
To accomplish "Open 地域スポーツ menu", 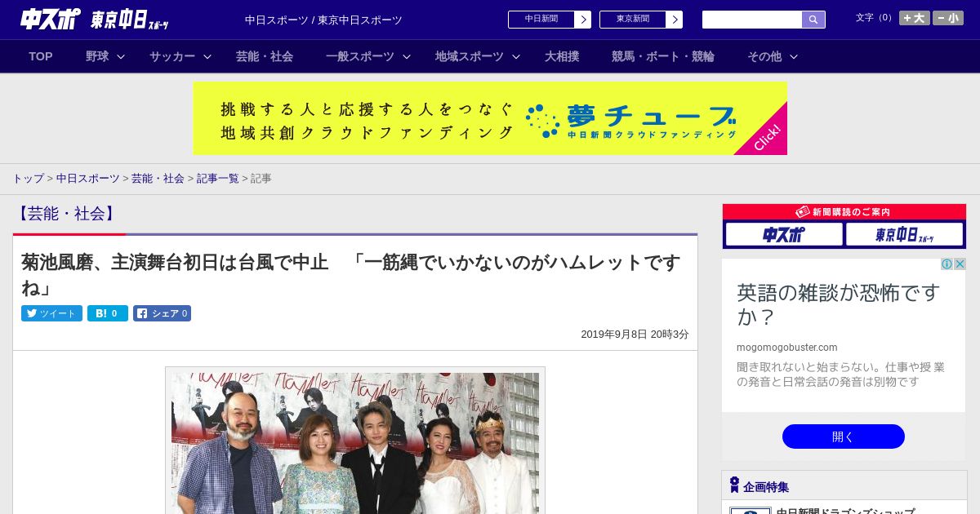I will click(x=470, y=56).
